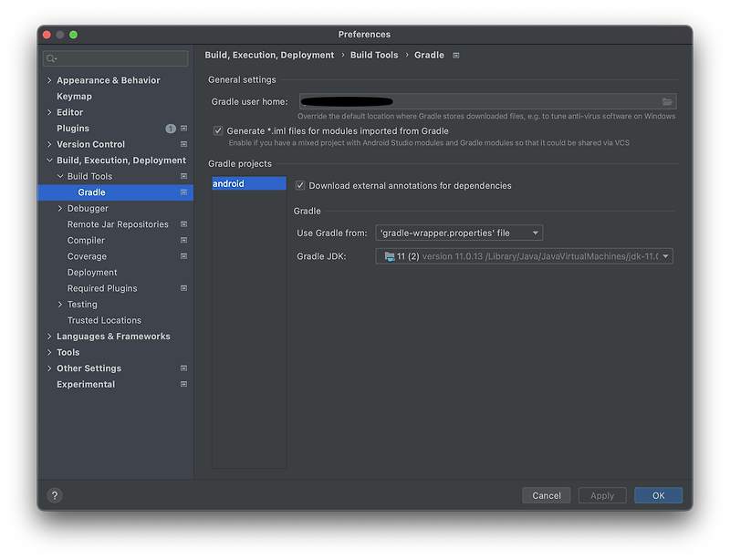Click the indicator icon next to Remote Jar Repositories
This screenshot has height=560, width=730.
[184, 223]
